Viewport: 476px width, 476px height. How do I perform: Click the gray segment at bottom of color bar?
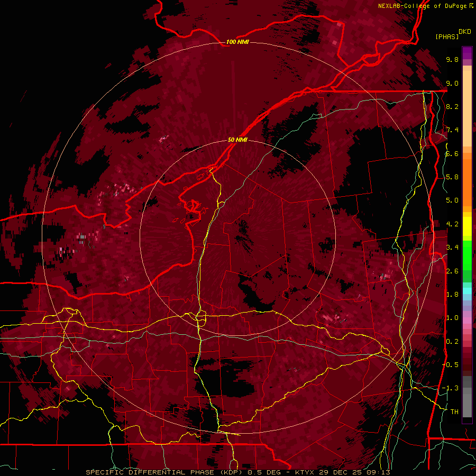pos(467,404)
